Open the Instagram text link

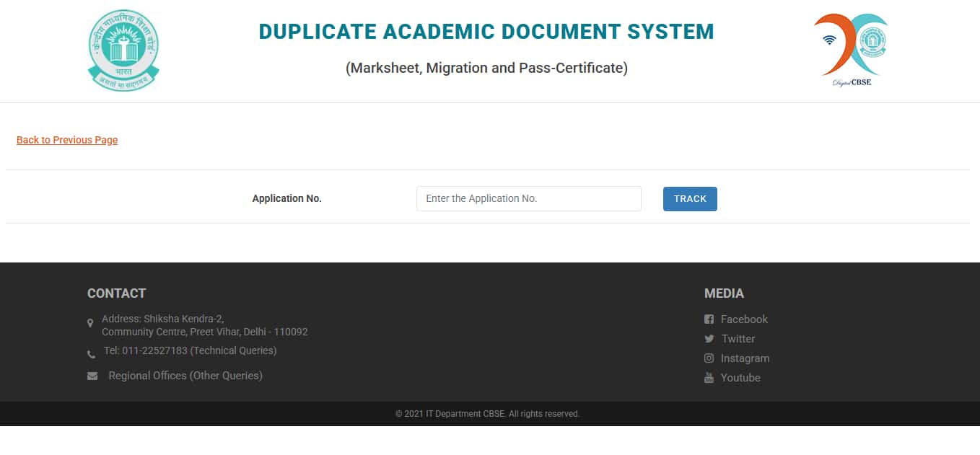(x=745, y=358)
